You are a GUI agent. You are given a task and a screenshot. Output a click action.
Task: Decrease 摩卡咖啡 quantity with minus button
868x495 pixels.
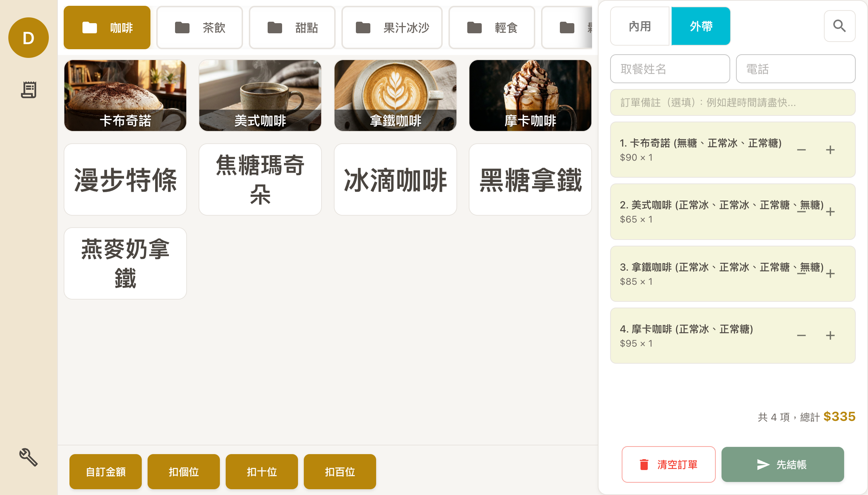[x=802, y=335]
